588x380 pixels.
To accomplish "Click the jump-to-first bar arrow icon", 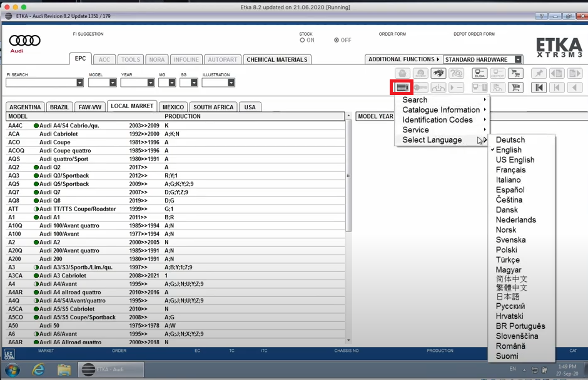I will [x=539, y=87].
